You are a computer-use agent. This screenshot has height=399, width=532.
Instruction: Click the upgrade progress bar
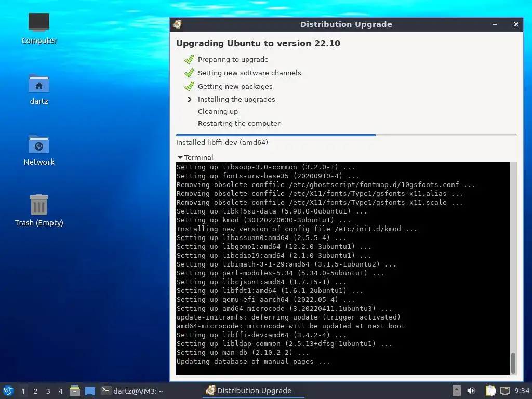pyautogui.click(x=346, y=135)
